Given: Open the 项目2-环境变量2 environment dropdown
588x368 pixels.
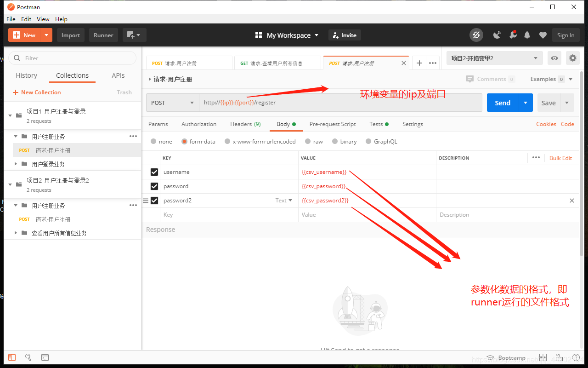Looking at the screenshot, I should pos(494,58).
